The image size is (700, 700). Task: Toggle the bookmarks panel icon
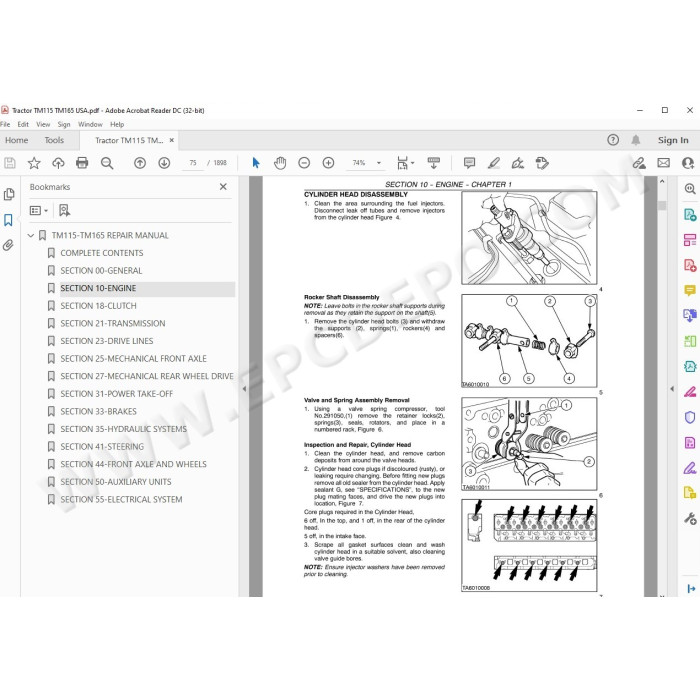(x=8, y=220)
